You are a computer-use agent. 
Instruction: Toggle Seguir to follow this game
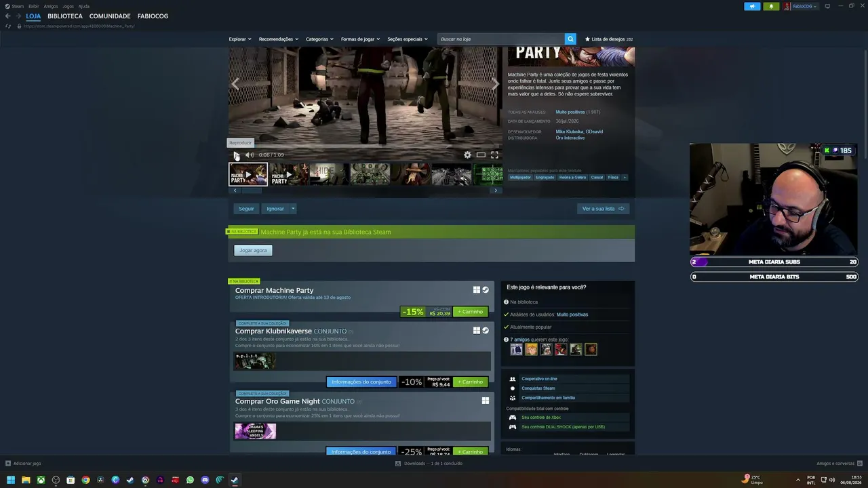pyautogui.click(x=246, y=209)
